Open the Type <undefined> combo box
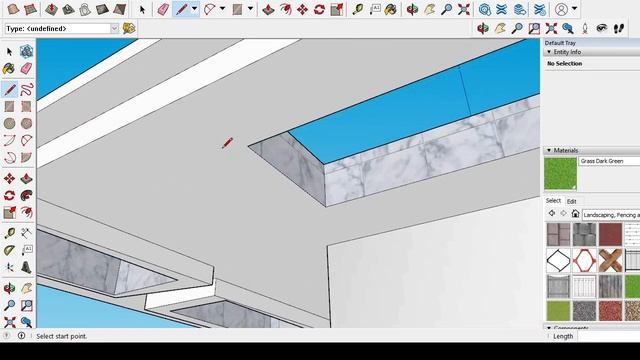The width and height of the screenshot is (640, 360). 62,29
